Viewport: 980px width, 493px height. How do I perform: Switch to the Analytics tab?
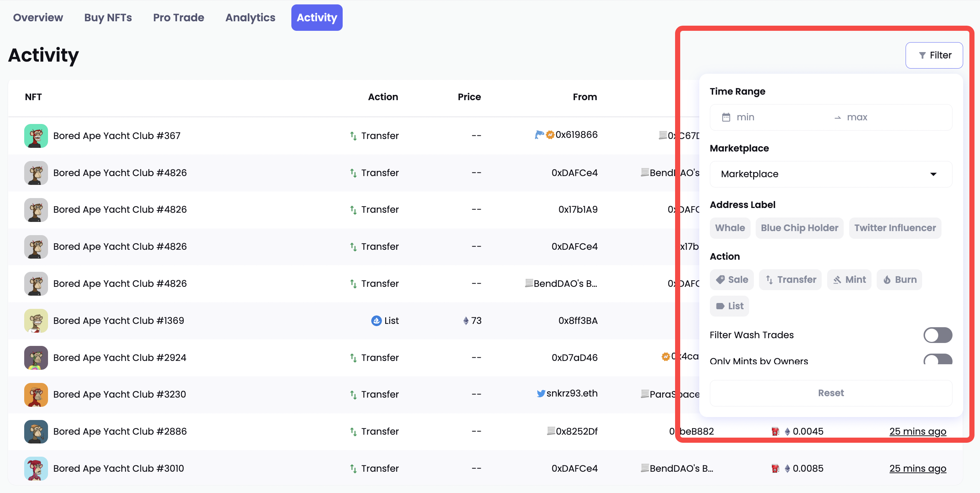tap(250, 18)
